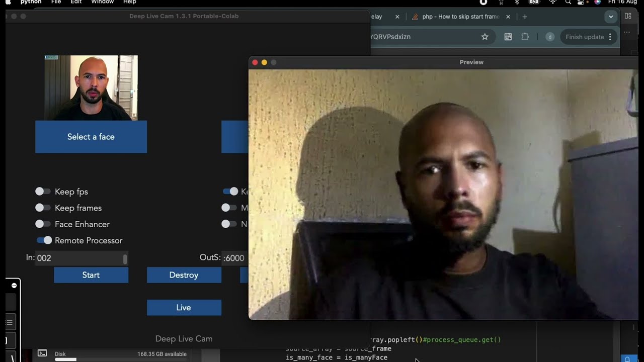644x362 pixels.
Task: Open the python application menu
Action: (31, 2)
